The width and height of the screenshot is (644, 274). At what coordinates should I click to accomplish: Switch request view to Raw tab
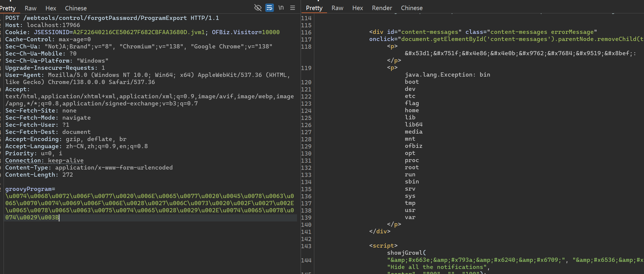coord(31,8)
